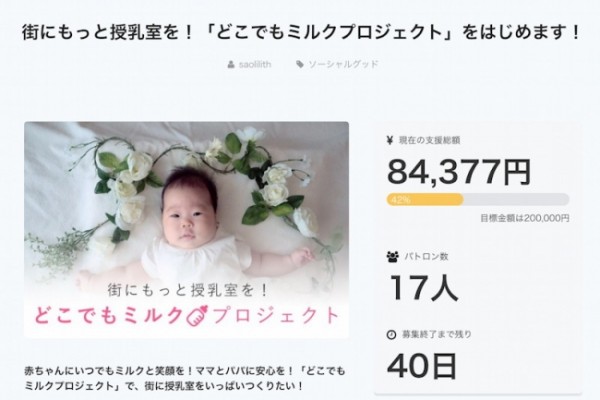The width and height of the screenshot is (600, 400).
Task: Click the clock icon beside 募集終了まで残り
Action: 391,335
